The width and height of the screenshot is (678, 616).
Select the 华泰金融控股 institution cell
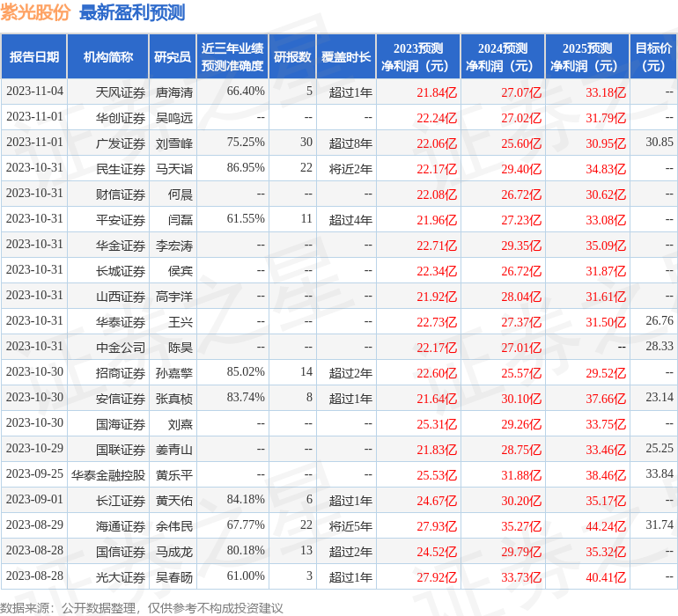pos(108,474)
